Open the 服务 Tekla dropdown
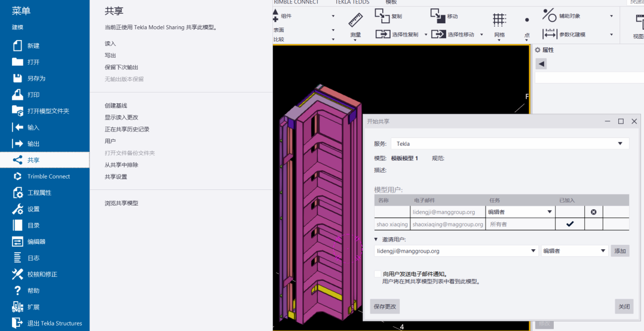 coord(620,144)
